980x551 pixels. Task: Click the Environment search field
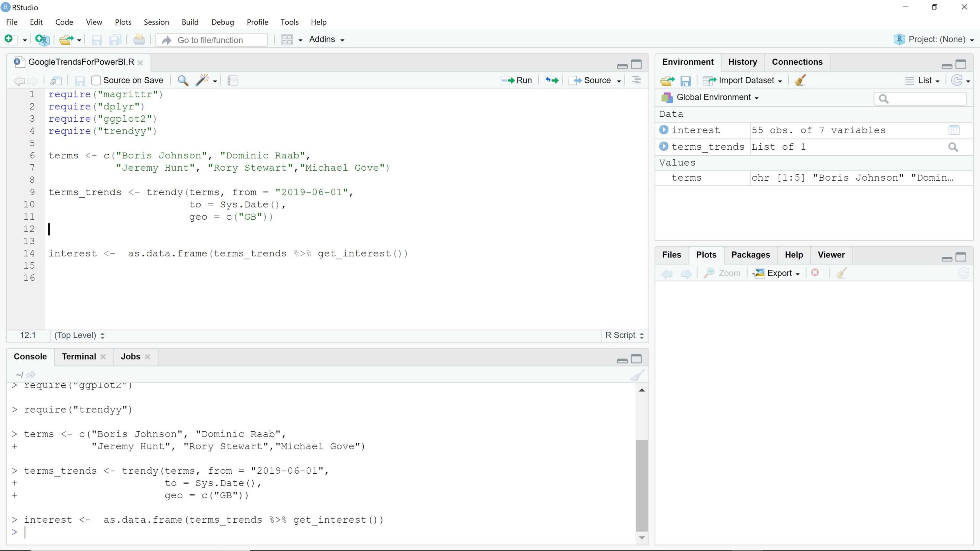click(x=920, y=99)
